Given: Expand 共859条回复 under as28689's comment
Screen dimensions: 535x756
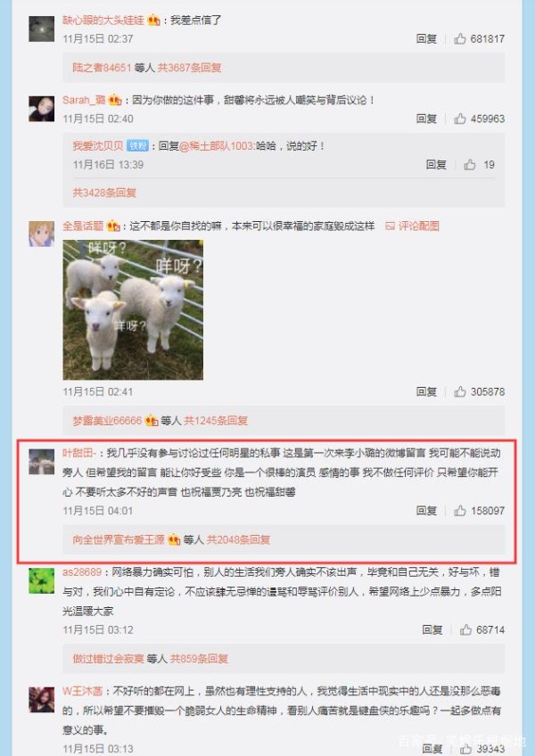Looking at the screenshot, I should (199, 659).
